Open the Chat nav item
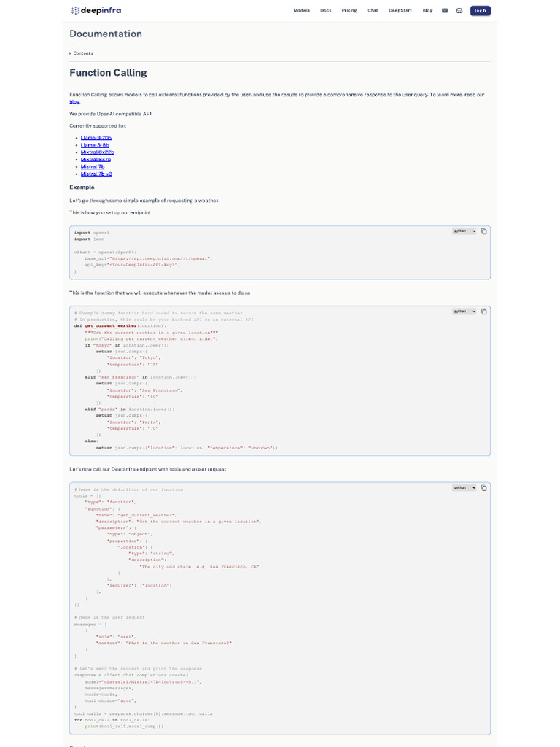560x747 pixels. coord(373,10)
